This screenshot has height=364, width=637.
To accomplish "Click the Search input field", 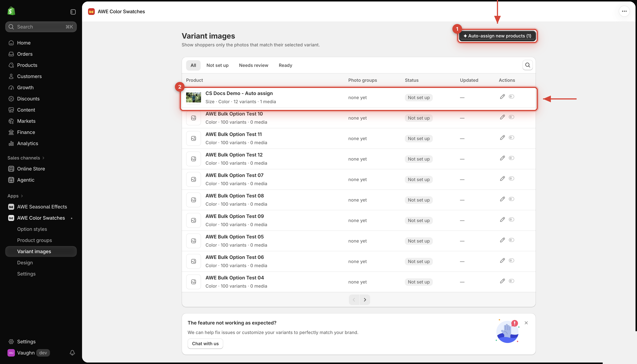I will point(41,27).
